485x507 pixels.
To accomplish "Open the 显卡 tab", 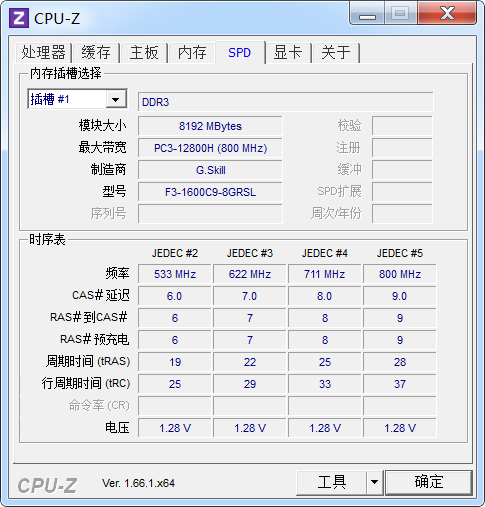I will coord(288,53).
